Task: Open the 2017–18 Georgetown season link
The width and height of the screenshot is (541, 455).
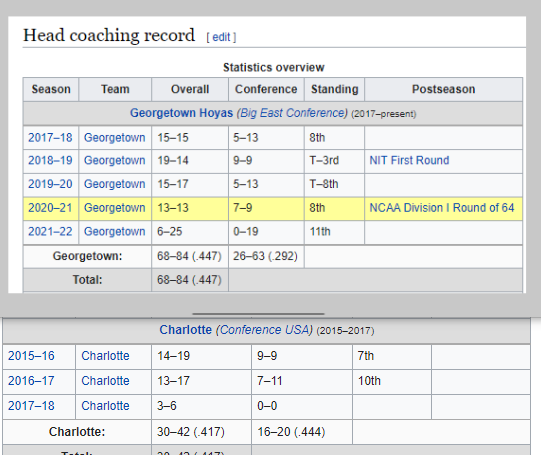Action: point(50,138)
